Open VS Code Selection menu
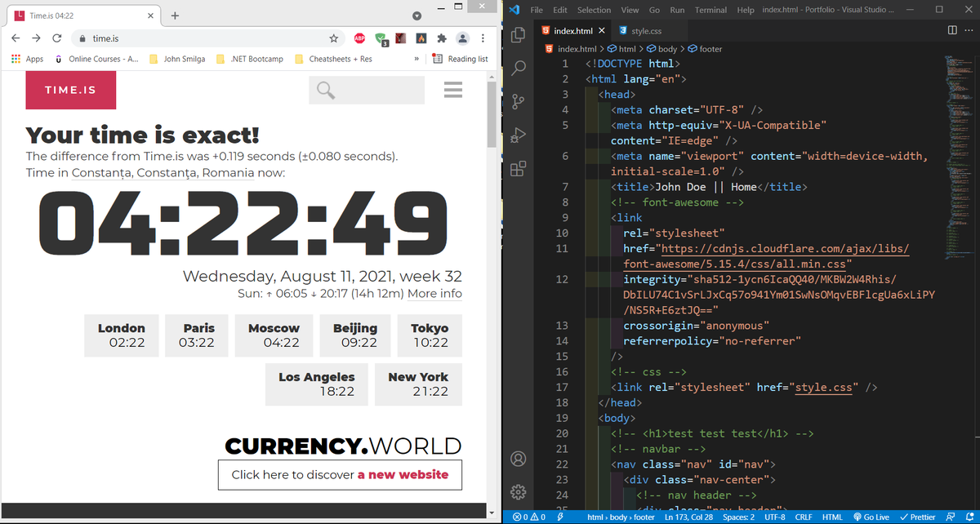The height and width of the screenshot is (524, 980). pyautogui.click(x=594, y=10)
